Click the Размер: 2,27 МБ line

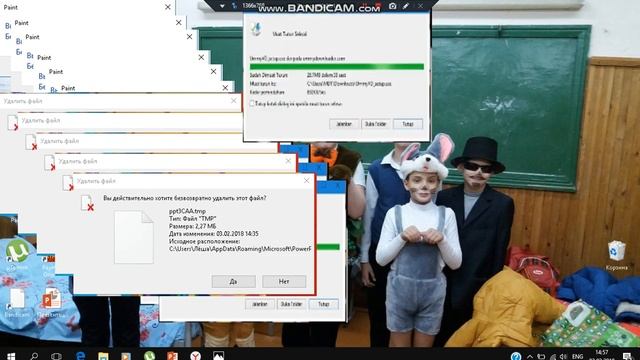193,226
